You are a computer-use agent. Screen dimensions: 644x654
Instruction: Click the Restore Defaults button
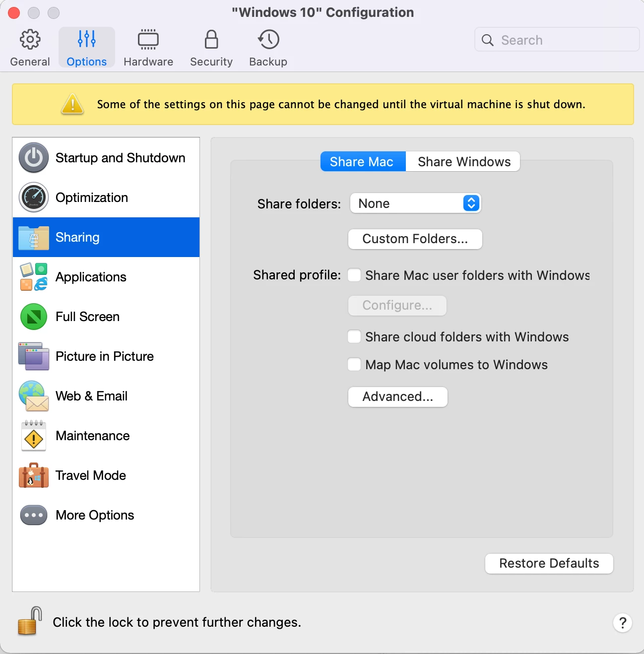click(549, 564)
